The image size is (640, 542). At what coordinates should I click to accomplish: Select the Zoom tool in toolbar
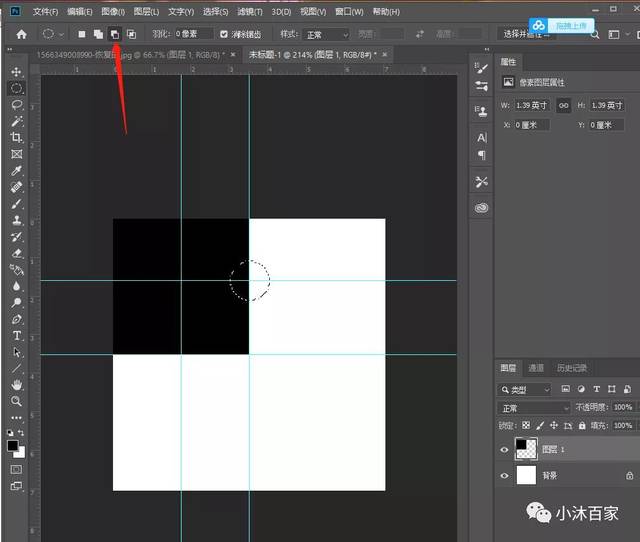point(16,401)
